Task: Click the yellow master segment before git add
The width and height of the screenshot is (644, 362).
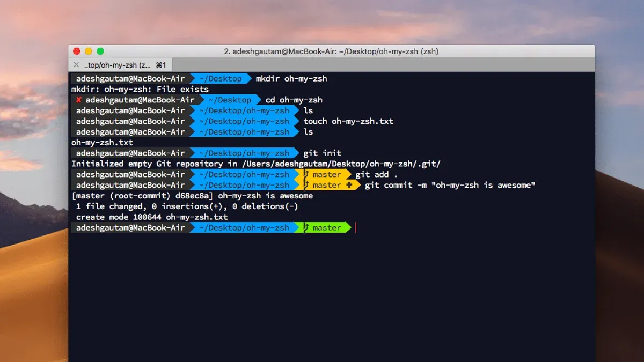Action: click(x=323, y=174)
